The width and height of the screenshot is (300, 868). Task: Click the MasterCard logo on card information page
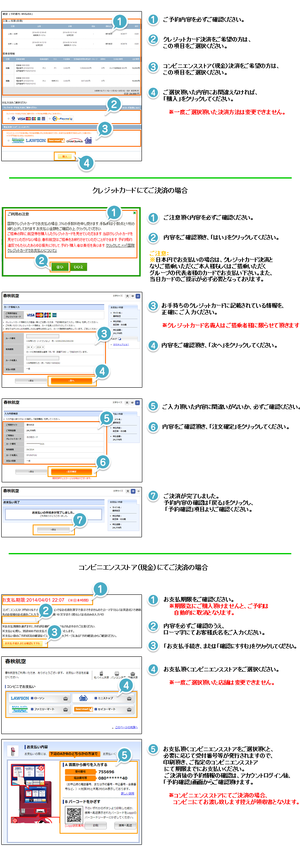pyautogui.click(x=40, y=315)
